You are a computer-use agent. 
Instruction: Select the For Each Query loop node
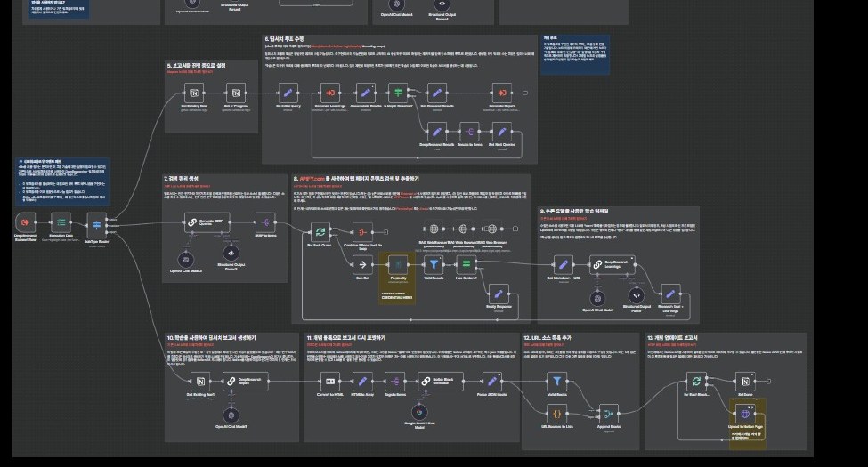pos(320,232)
